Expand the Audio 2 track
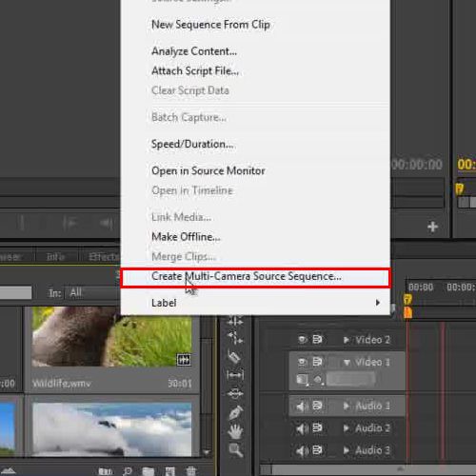Screen dimensions: 476x476 [x=347, y=428]
